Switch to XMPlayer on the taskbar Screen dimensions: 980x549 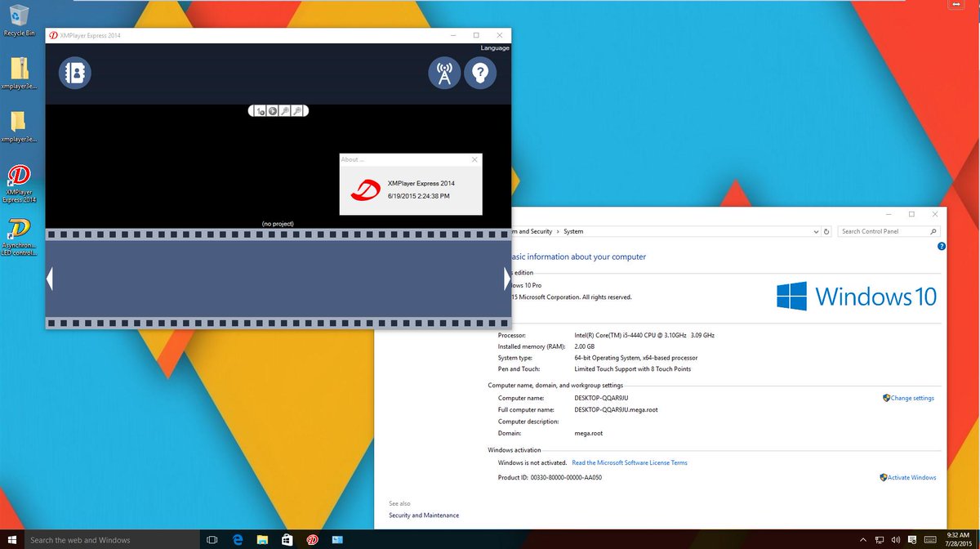pyautogui.click(x=312, y=539)
